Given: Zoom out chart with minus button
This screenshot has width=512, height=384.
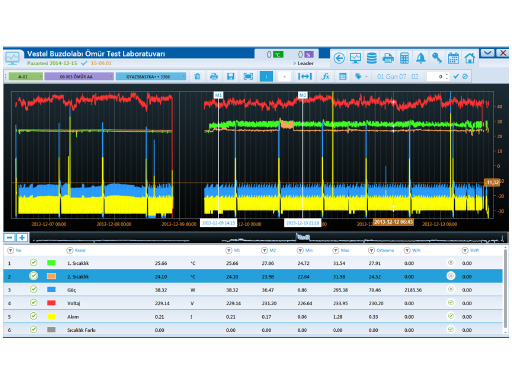Looking at the screenshot, I should (x=9, y=237).
